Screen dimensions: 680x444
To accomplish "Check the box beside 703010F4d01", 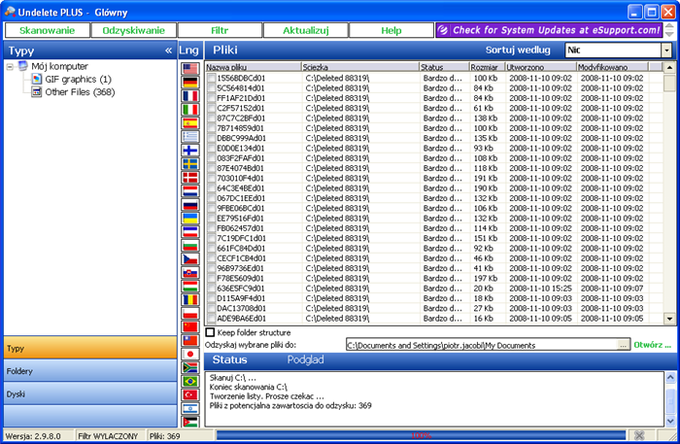I will [211, 178].
